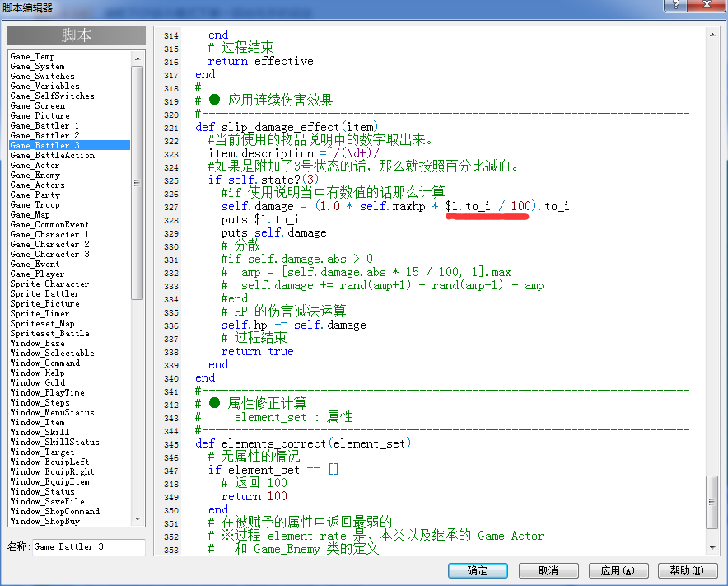Click the 名称 script name input field

(x=89, y=547)
